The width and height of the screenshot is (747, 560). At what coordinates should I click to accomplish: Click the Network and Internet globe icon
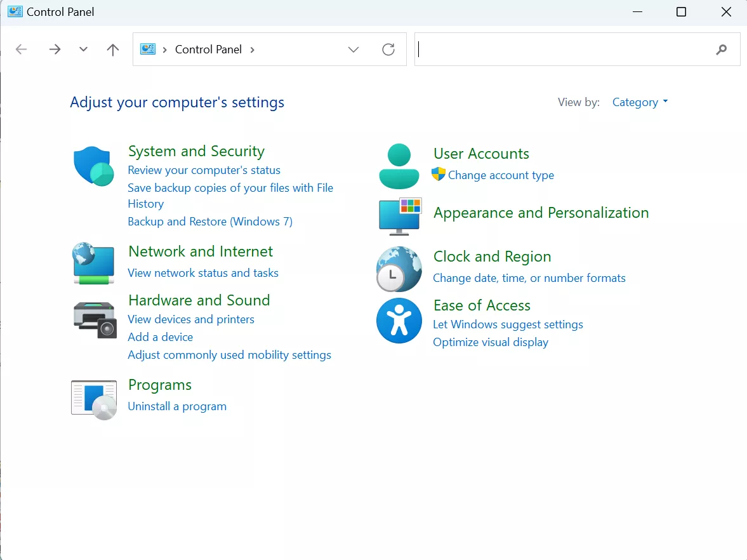pyautogui.click(x=93, y=263)
